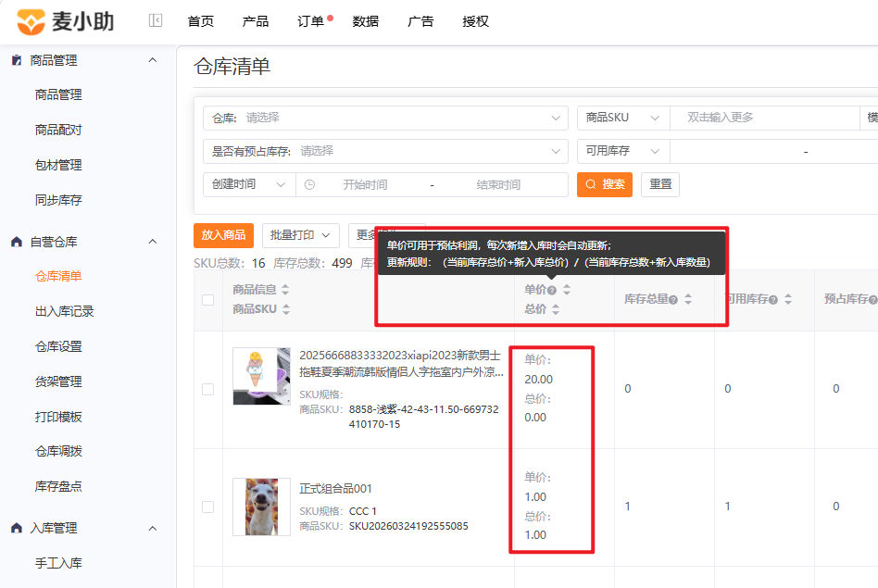The height and width of the screenshot is (588, 878).
Task: Open the 订单 top menu
Action: point(311,21)
